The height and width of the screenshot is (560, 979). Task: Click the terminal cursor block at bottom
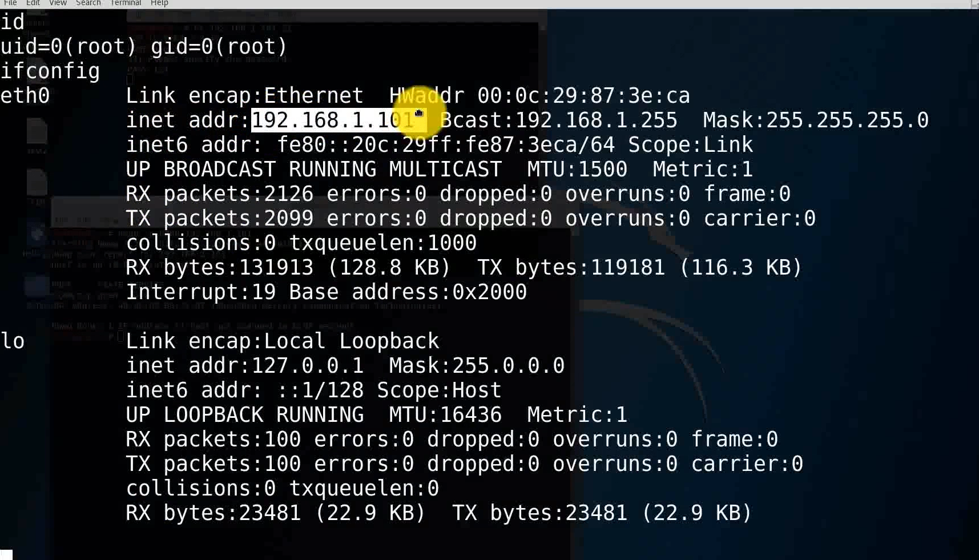tap(6, 554)
